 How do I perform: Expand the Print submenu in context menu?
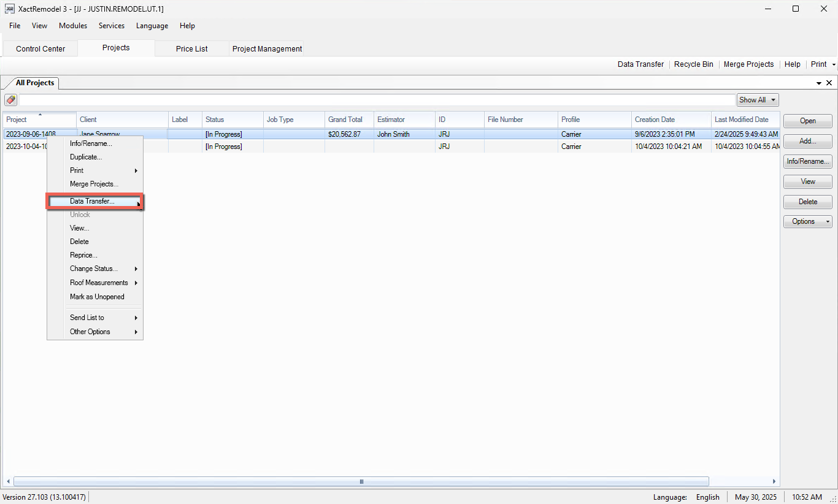(x=136, y=170)
